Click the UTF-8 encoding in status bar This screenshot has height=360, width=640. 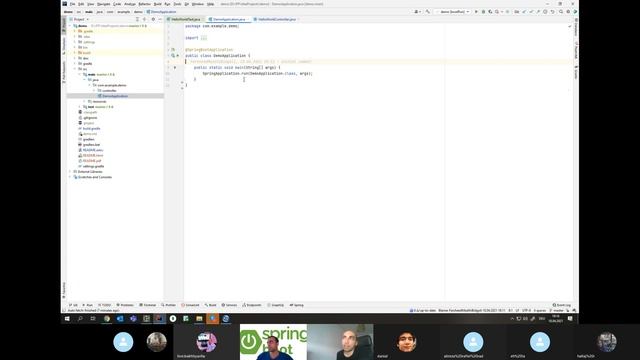(x=527, y=311)
